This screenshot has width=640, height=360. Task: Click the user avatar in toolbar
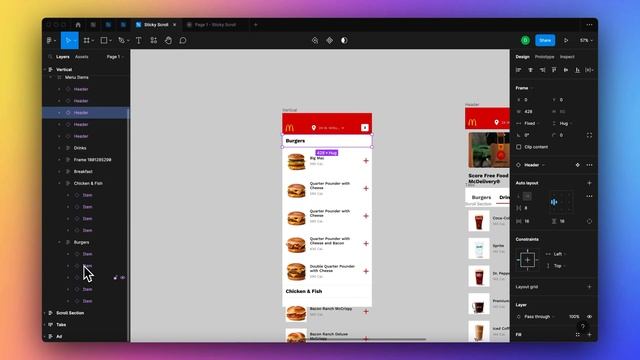click(525, 40)
